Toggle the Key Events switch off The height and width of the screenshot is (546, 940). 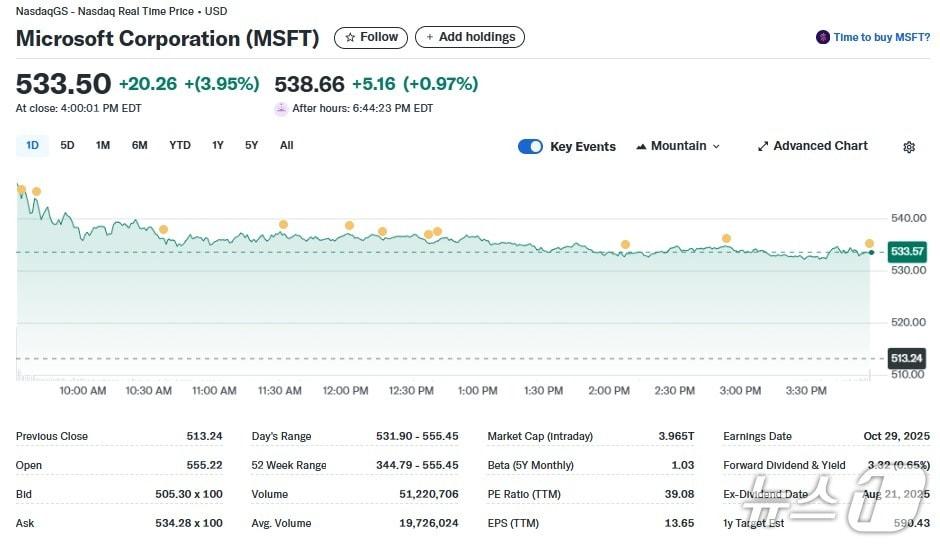tap(530, 147)
